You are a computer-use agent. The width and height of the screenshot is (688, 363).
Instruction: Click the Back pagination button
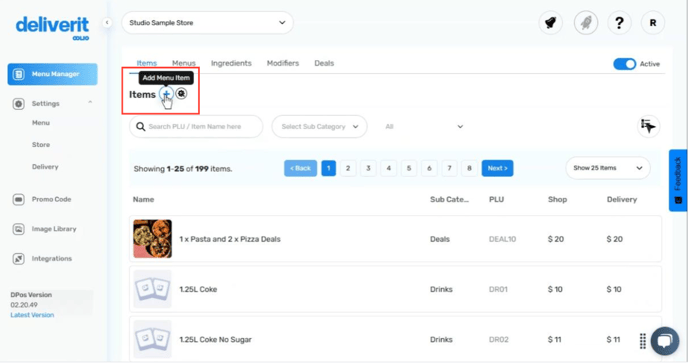[301, 168]
